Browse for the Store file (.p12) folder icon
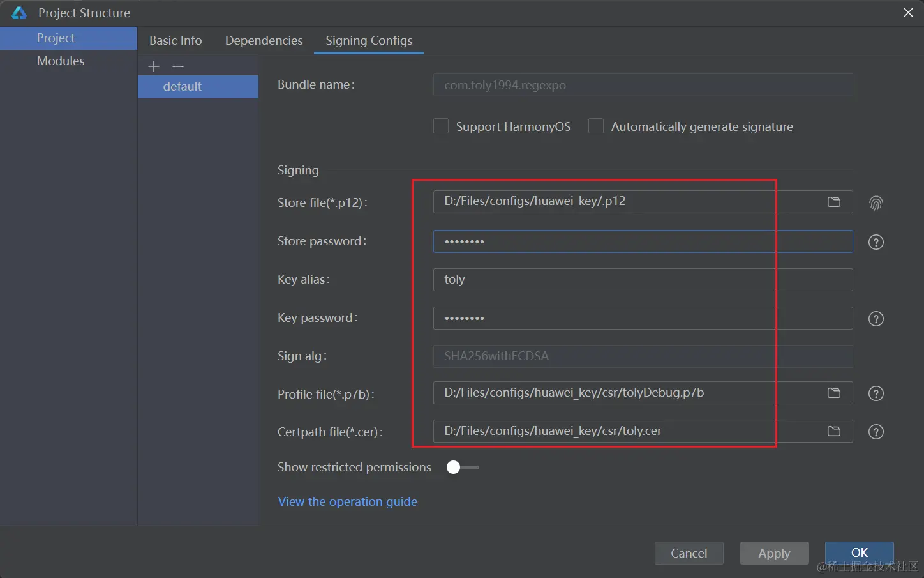 (833, 202)
